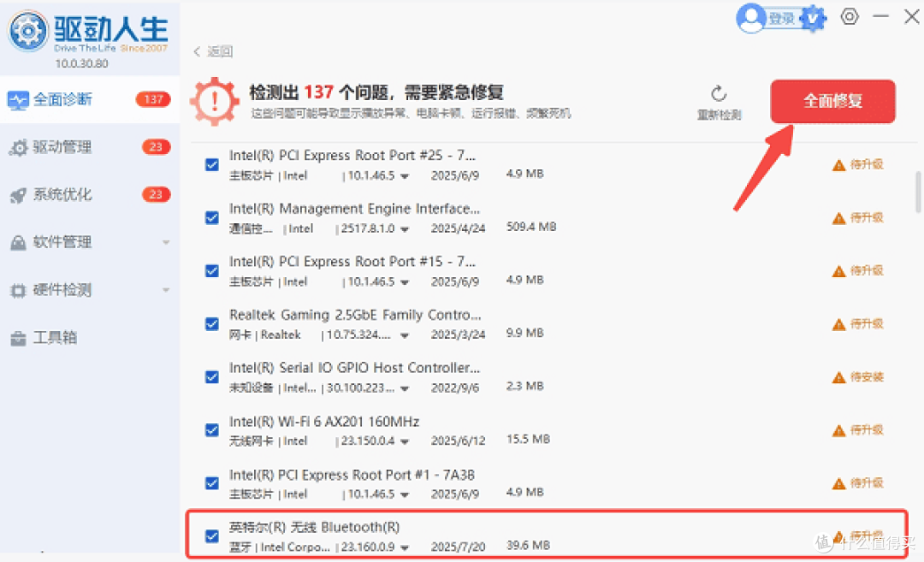Click warning icon for Management Engine Interface
The height and width of the screenshot is (562, 924).
838,219
